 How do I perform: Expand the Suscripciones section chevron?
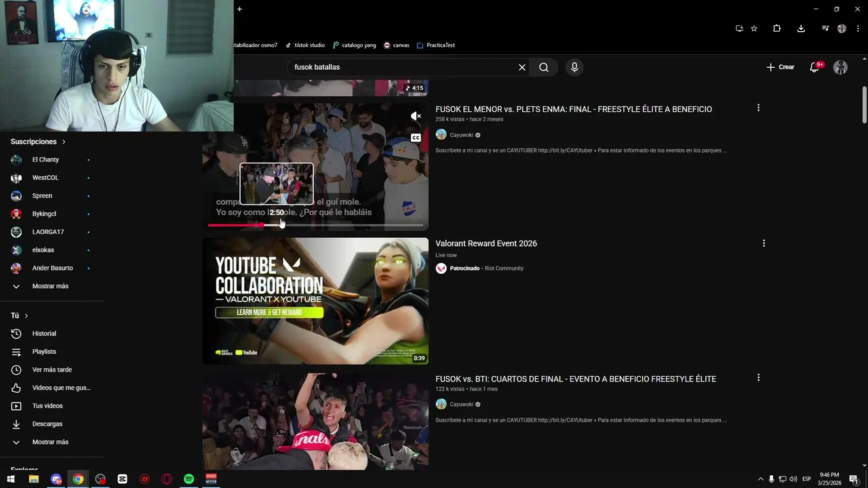[64, 142]
